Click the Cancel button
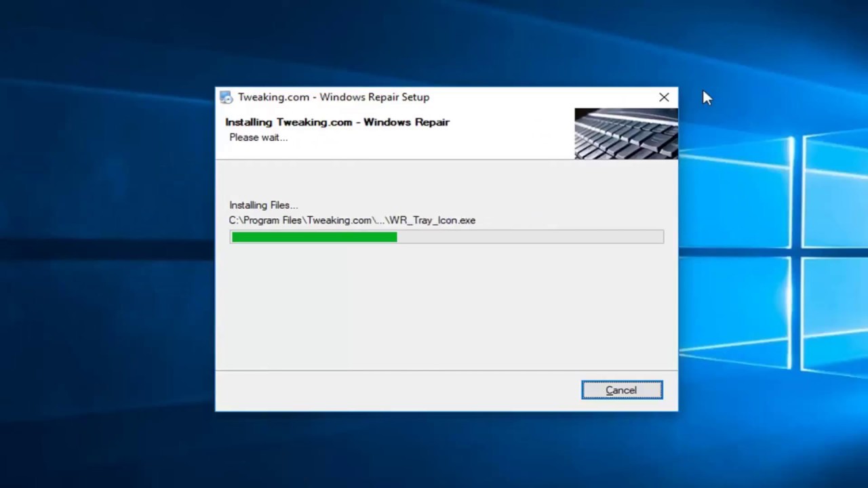This screenshot has height=488, width=868. point(622,390)
